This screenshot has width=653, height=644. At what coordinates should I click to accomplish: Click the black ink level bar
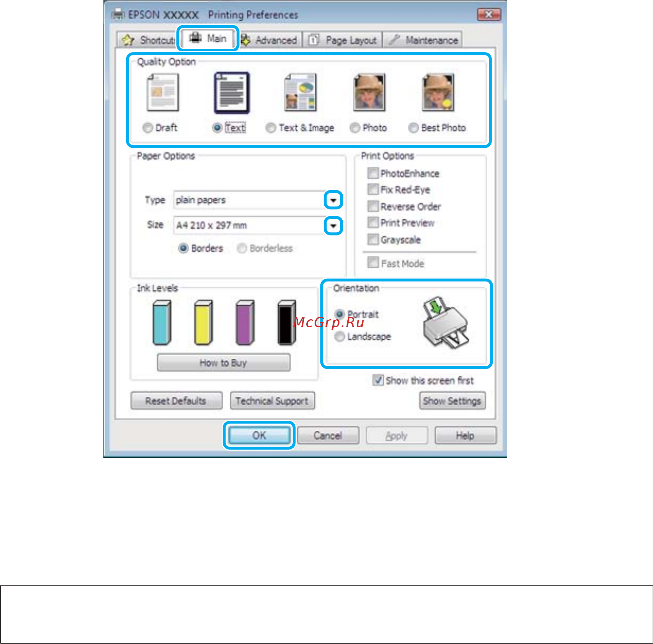click(x=287, y=322)
